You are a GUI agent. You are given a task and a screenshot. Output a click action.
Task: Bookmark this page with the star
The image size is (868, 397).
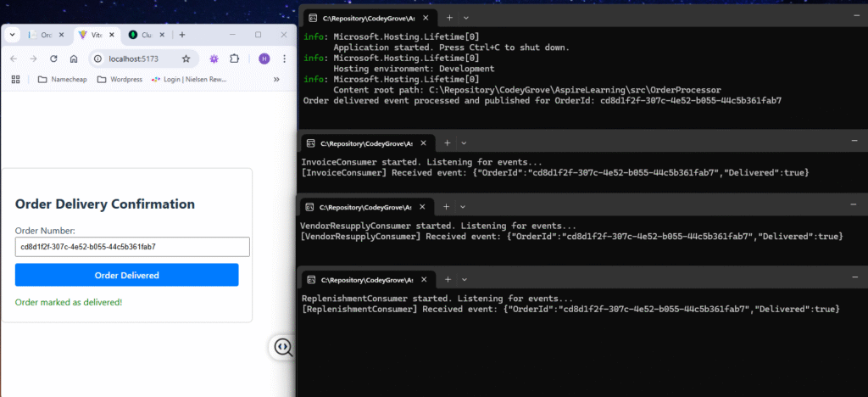click(x=186, y=59)
